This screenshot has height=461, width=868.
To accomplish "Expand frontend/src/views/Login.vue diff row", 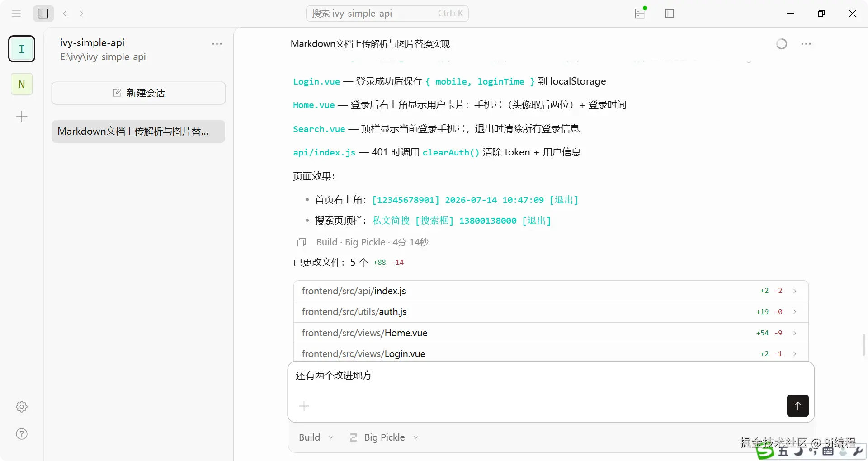I will pyautogui.click(x=551, y=353).
